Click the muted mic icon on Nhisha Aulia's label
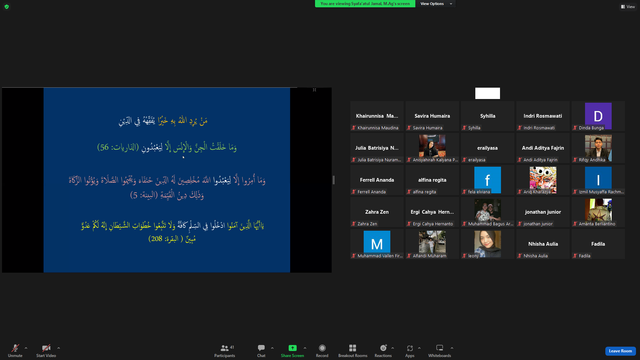The height and width of the screenshot is (360, 640). tap(520, 256)
